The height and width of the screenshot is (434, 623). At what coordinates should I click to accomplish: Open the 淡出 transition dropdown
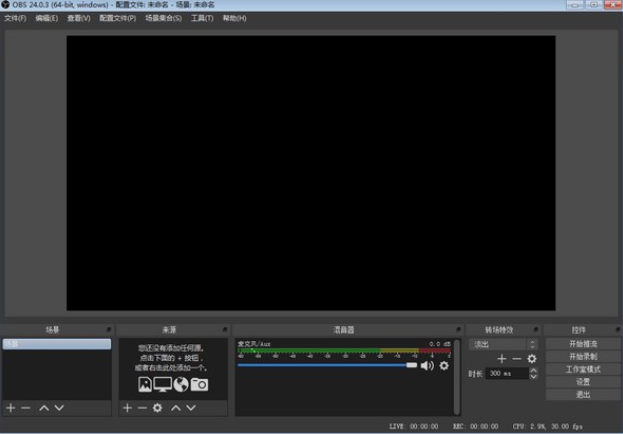coord(503,344)
